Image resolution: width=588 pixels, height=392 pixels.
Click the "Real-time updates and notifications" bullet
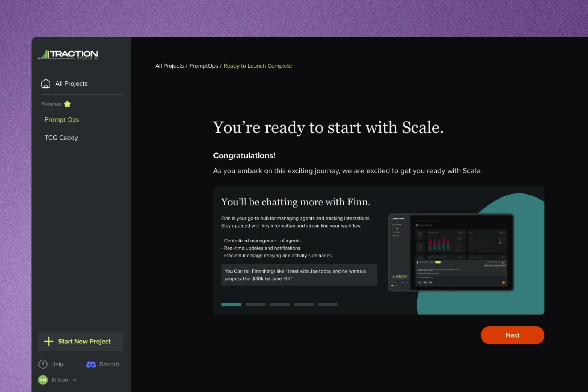click(x=261, y=248)
